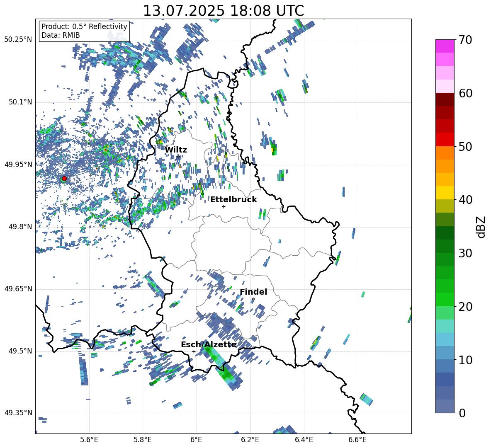Click the 49.8°N latitude label

point(20,227)
